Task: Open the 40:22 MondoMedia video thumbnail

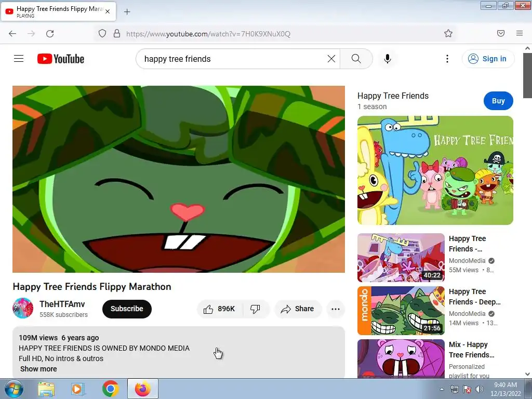Action: (x=401, y=258)
